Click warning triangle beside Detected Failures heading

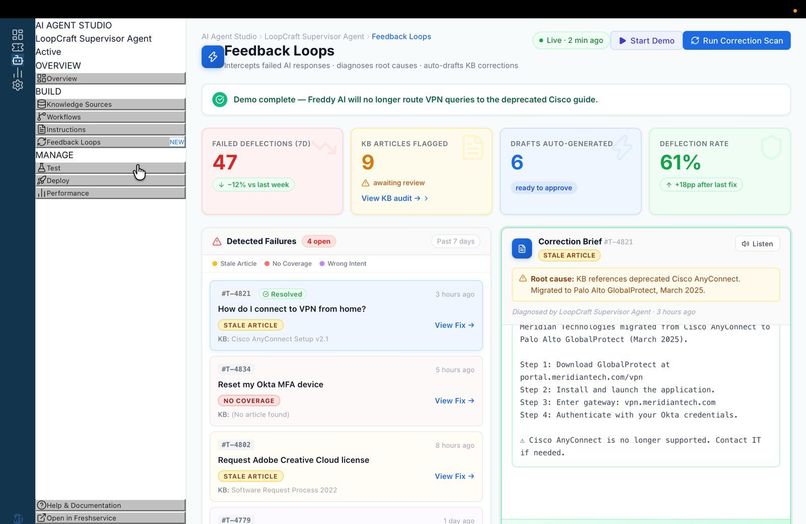coord(217,241)
